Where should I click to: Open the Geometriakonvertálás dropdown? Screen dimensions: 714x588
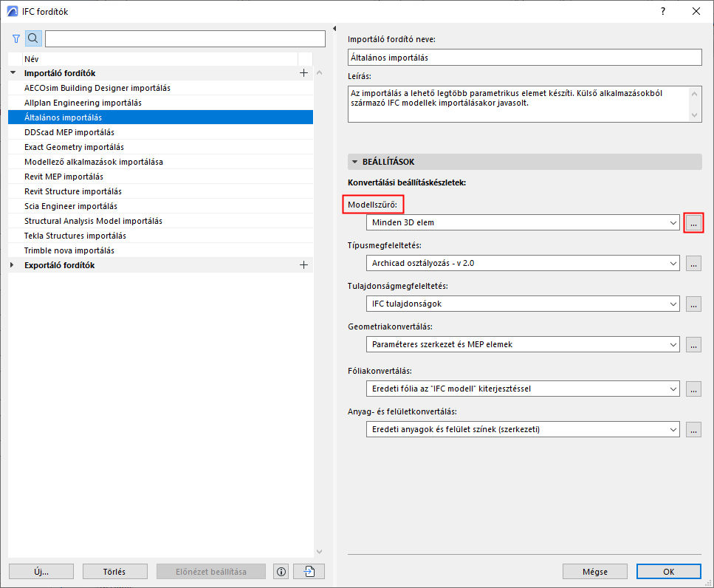523,344
